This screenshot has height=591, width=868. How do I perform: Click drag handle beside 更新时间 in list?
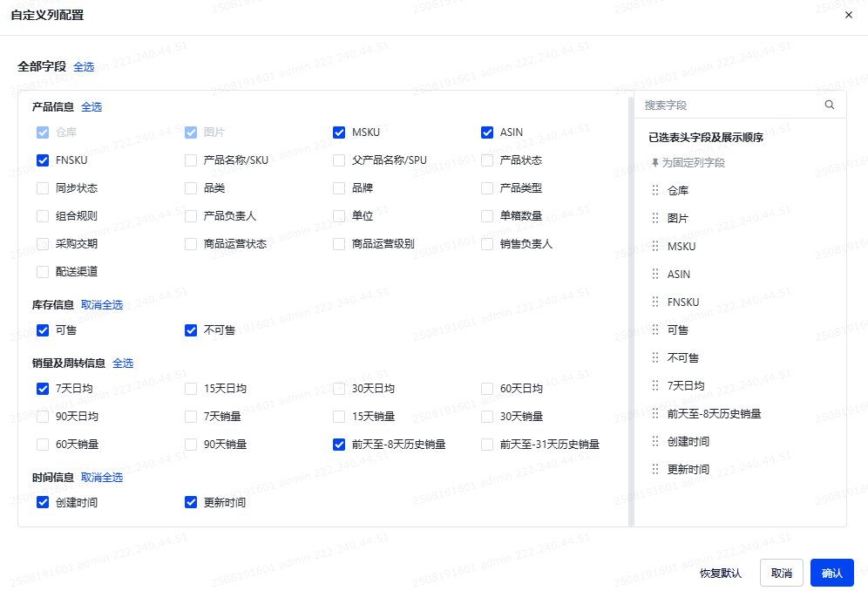click(655, 469)
